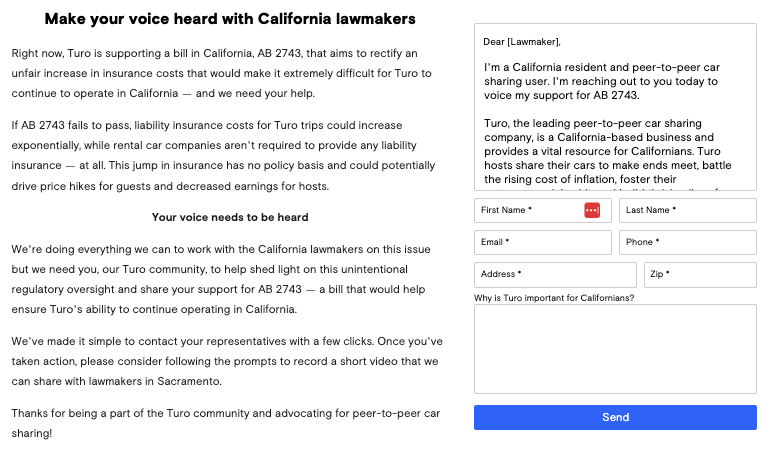Click the 'Your voice needs to be heard' subheading
The width and height of the screenshot is (770, 451).
click(x=230, y=217)
